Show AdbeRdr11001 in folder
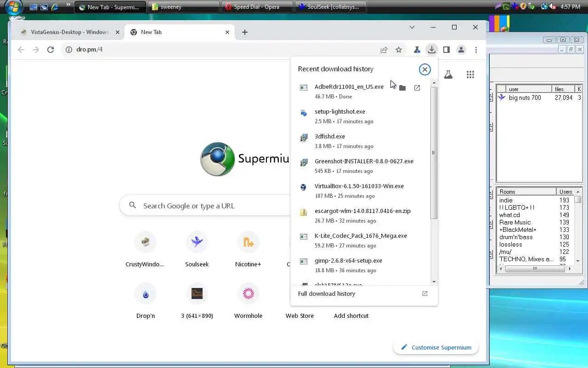588x368 pixels. (402, 88)
